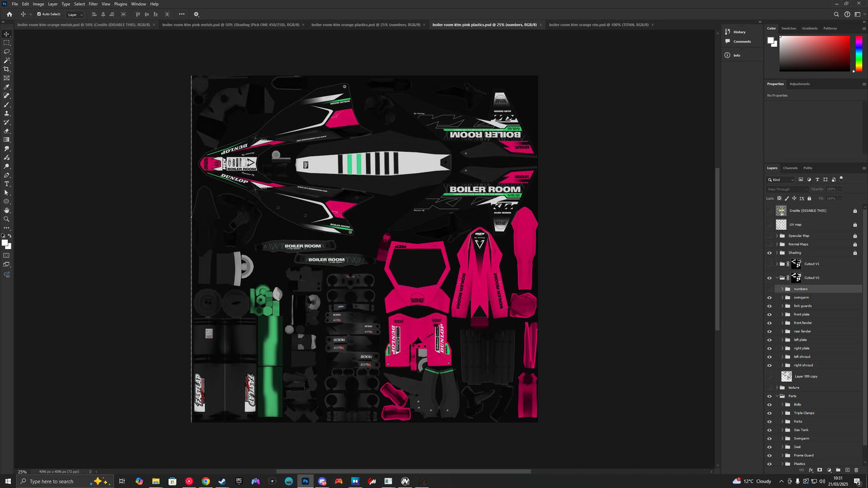The height and width of the screenshot is (488, 868).
Task: Delete layer using trash icon
Action: 857,470
